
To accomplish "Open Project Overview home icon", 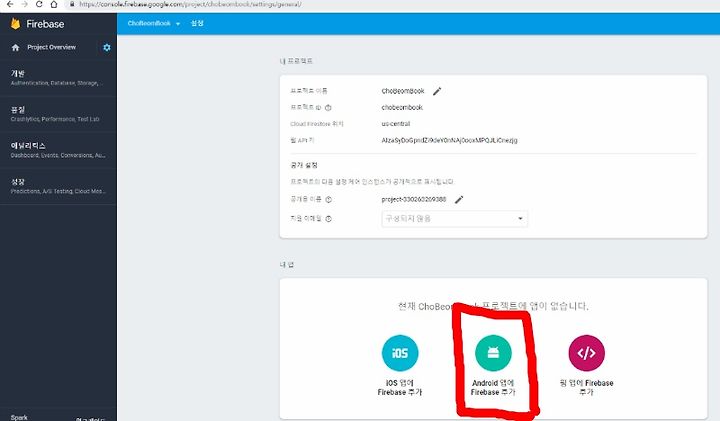I will click(x=16, y=47).
